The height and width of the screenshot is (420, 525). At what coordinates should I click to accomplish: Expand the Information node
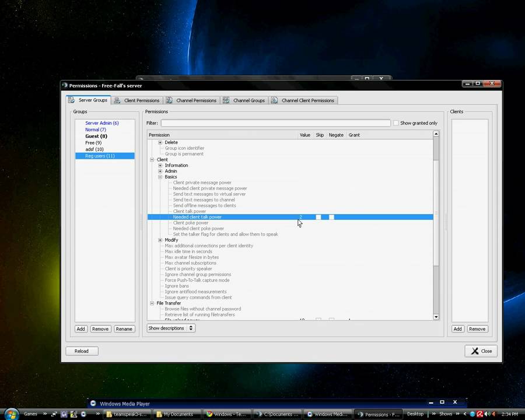click(160, 166)
